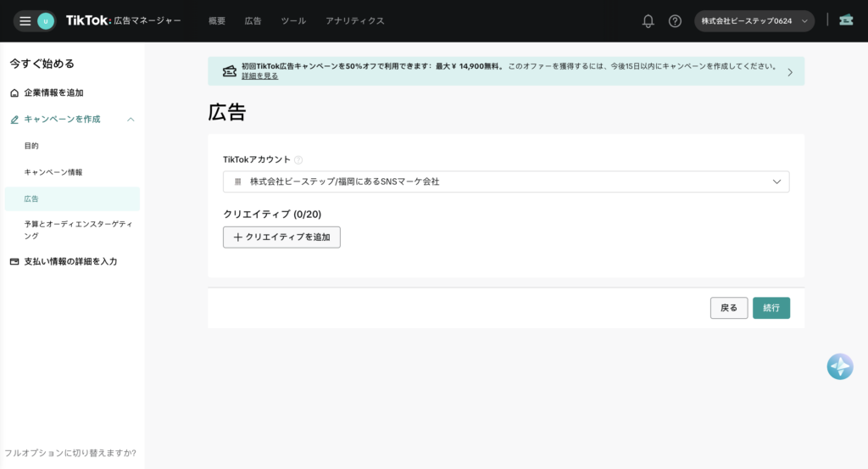Click the クリエイティブ (0/20) label
This screenshot has height=469, width=868.
[x=272, y=215]
